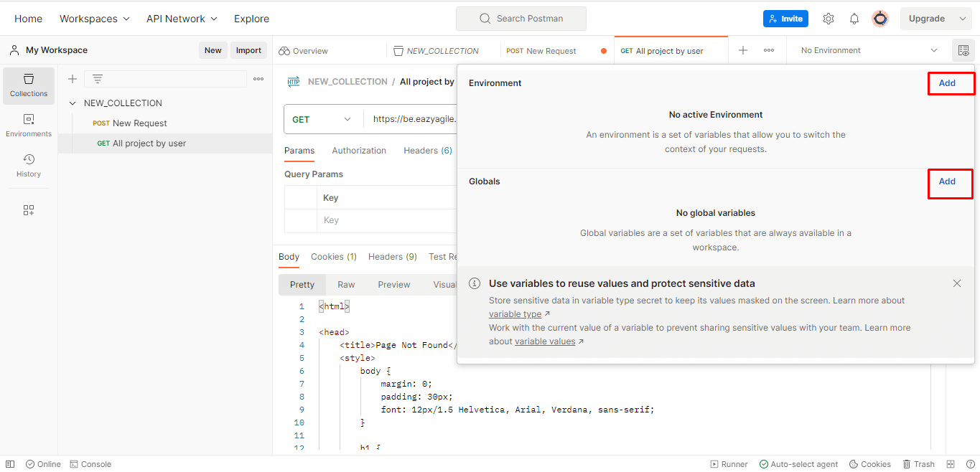Close the variables info banner
The height and width of the screenshot is (472, 980).
(x=957, y=283)
